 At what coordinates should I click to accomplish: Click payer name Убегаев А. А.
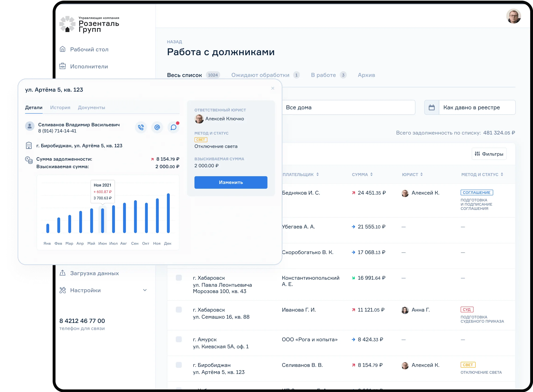tap(298, 227)
